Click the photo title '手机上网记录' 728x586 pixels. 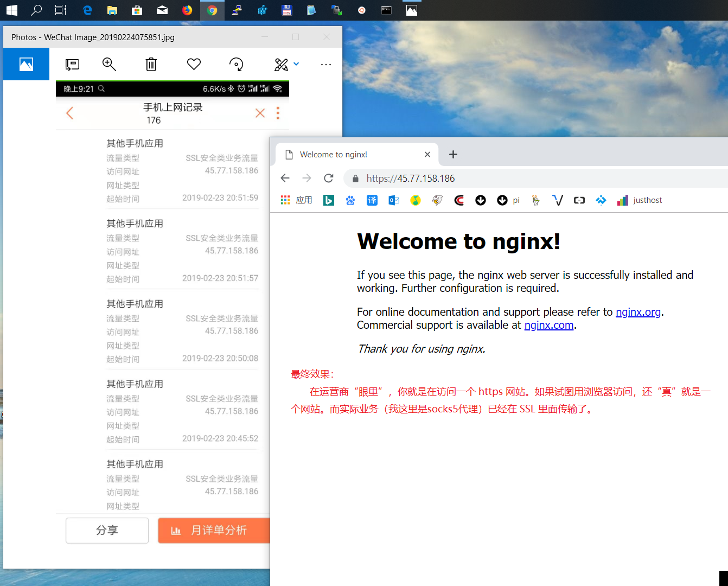(173, 107)
